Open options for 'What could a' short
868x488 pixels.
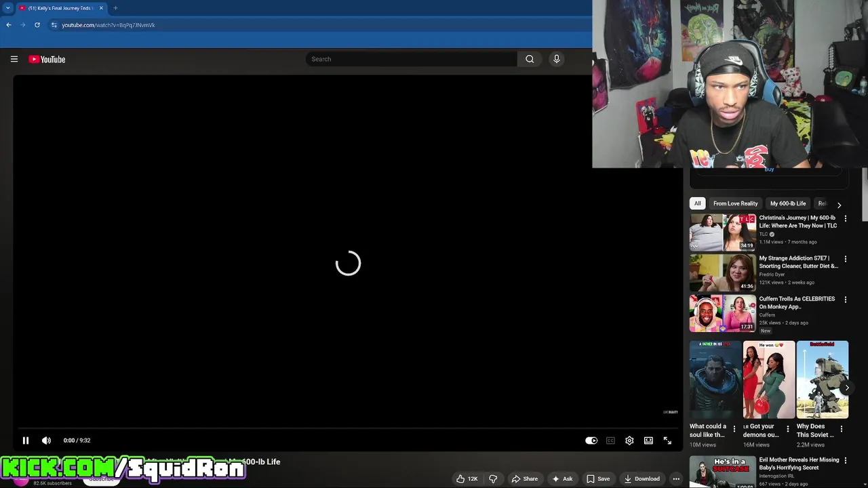734,429
